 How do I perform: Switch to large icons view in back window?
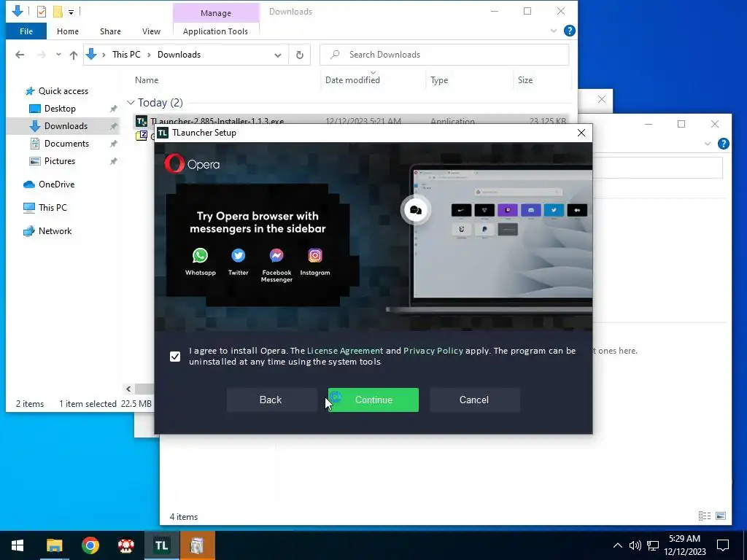pyautogui.click(x=721, y=516)
